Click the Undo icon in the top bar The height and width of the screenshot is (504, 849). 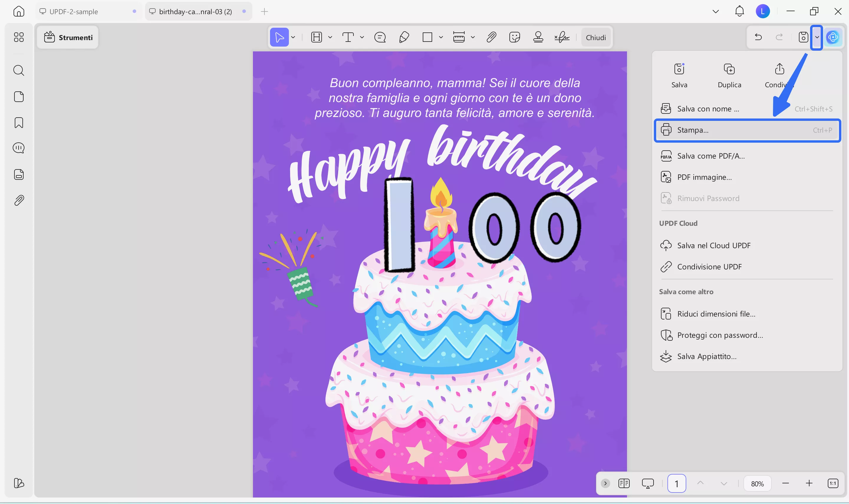[x=758, y=37]
